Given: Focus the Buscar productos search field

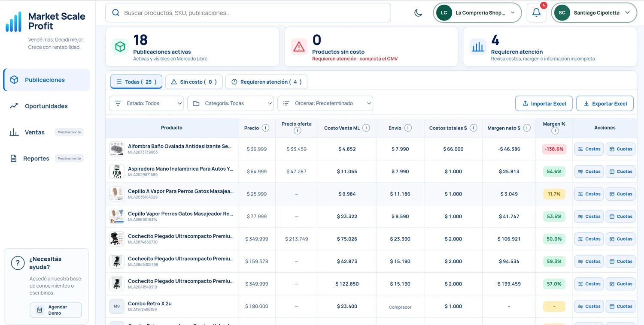Looking at the screenshot, I should (x=248, y=13).
